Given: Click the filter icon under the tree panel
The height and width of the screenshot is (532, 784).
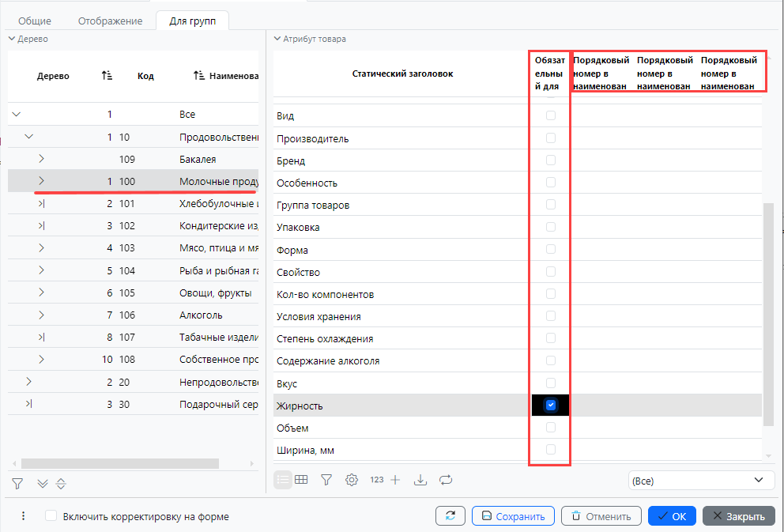Looking at the screenshot, I should (17, 483).
